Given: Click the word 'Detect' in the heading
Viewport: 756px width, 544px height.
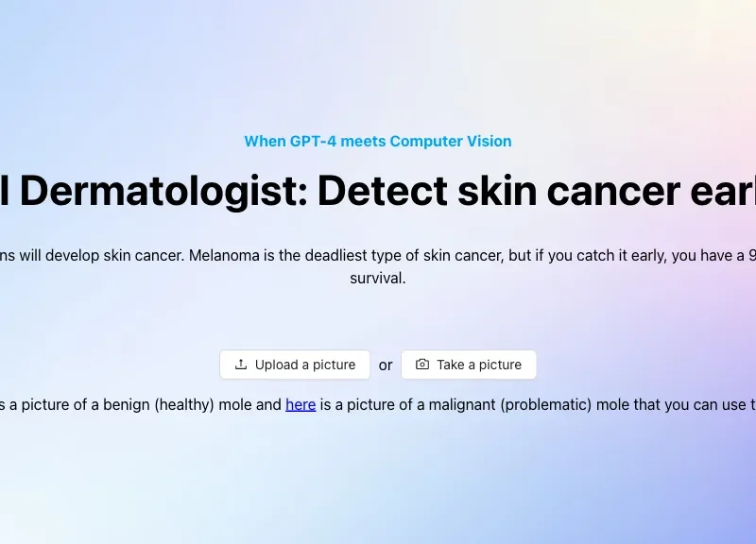Looking at the screenshot, I should click(x=383, y=191).
